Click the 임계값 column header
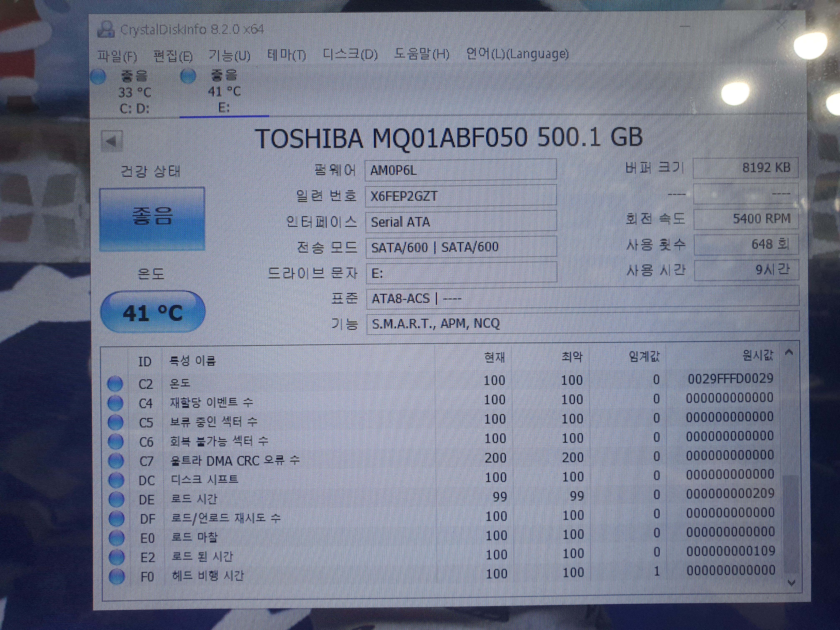 [644, 356]
